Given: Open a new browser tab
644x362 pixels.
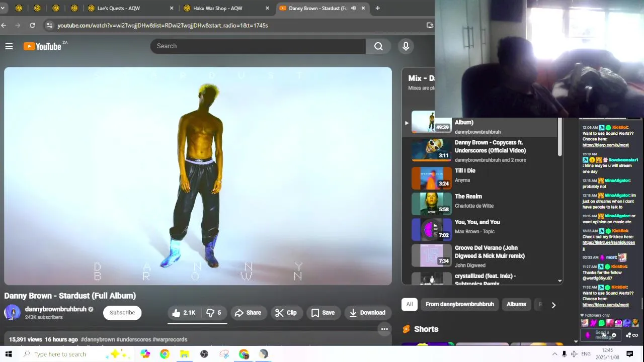Looking at the screenshot, I should click(x=377, y=8).
